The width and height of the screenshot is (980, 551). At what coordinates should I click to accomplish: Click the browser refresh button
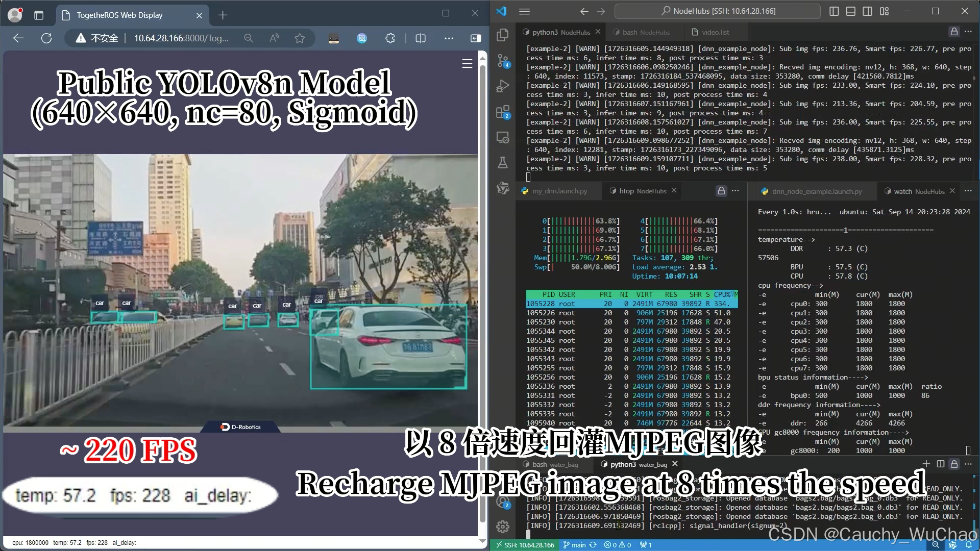[46, 38]
